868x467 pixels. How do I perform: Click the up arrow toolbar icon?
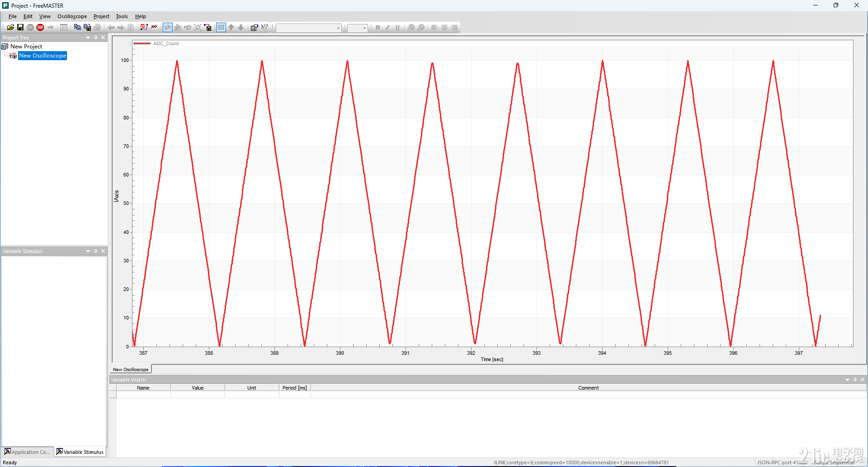coord(231,28)
